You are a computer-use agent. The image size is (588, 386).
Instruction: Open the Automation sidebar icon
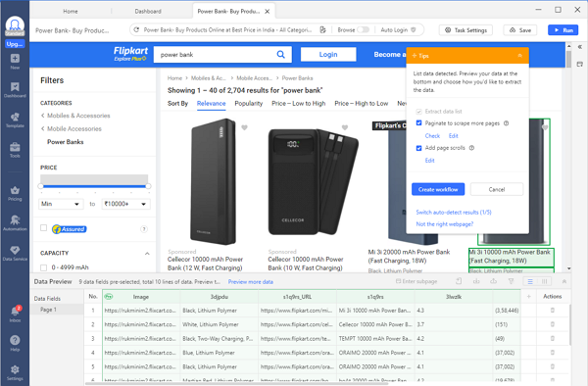coord(15,223)
